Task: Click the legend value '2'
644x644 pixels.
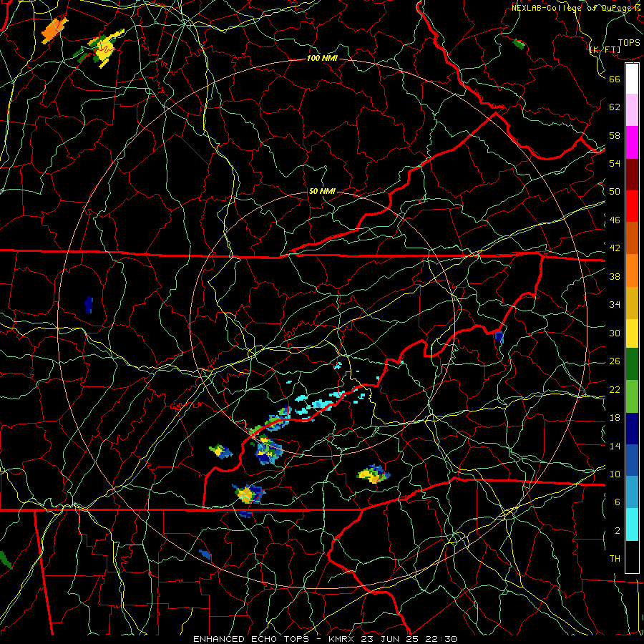Action: coord(618,531)
